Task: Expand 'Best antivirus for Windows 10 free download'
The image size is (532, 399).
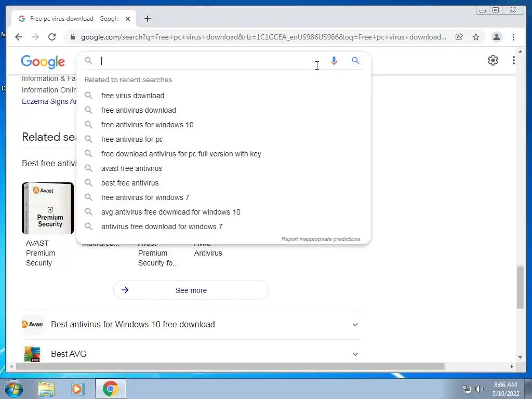Action: pos(191,325)
